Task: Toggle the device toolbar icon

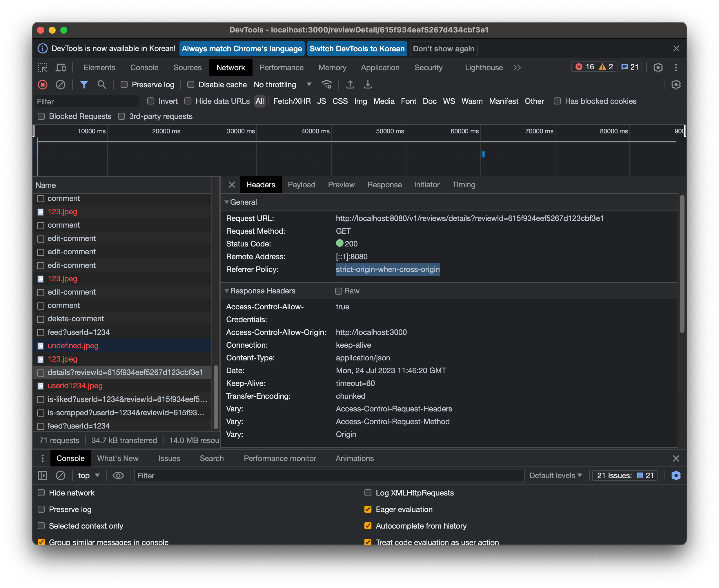Action: 61,68
